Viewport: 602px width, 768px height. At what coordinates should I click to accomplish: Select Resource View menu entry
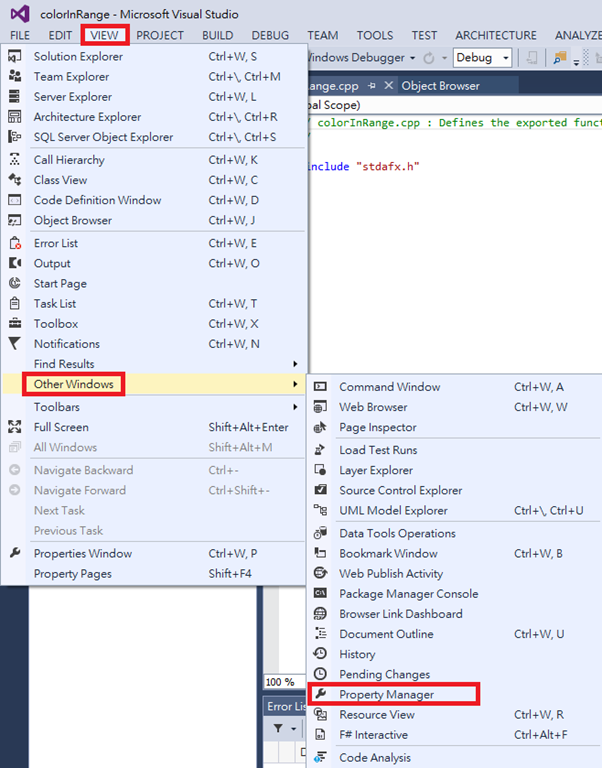pos(454,715)
